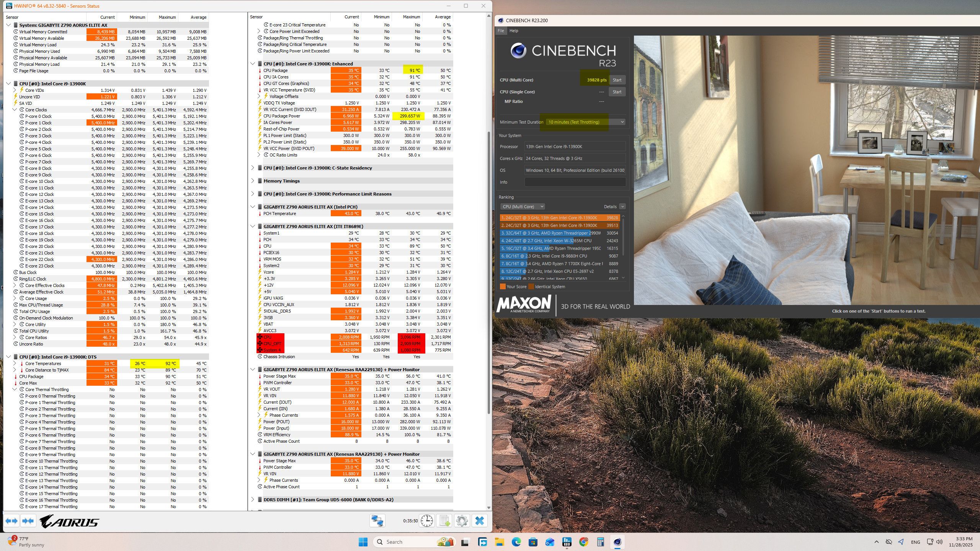Open ranking CPU (Multi Core) dropdown
The image size is (980, 551).
click(523, 207)
